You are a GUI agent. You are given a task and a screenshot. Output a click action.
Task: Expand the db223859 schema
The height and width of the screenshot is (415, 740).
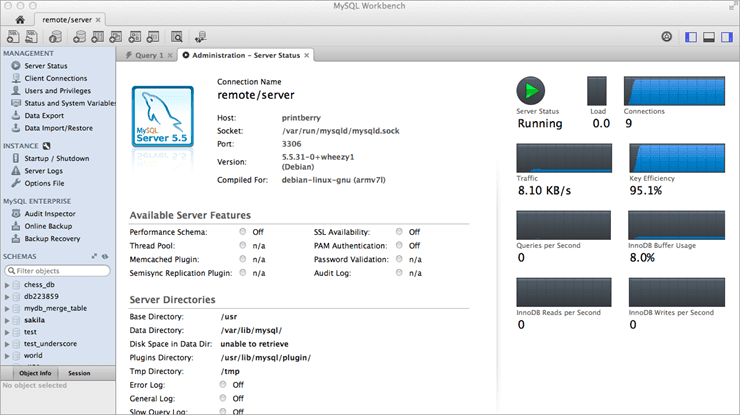(x=7, y=297)
